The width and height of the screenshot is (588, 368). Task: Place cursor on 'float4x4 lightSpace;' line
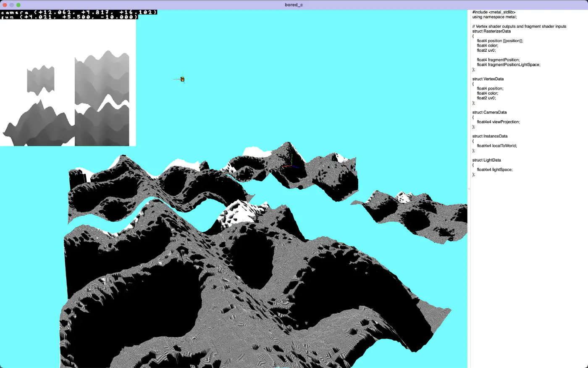tap(494, 169)
